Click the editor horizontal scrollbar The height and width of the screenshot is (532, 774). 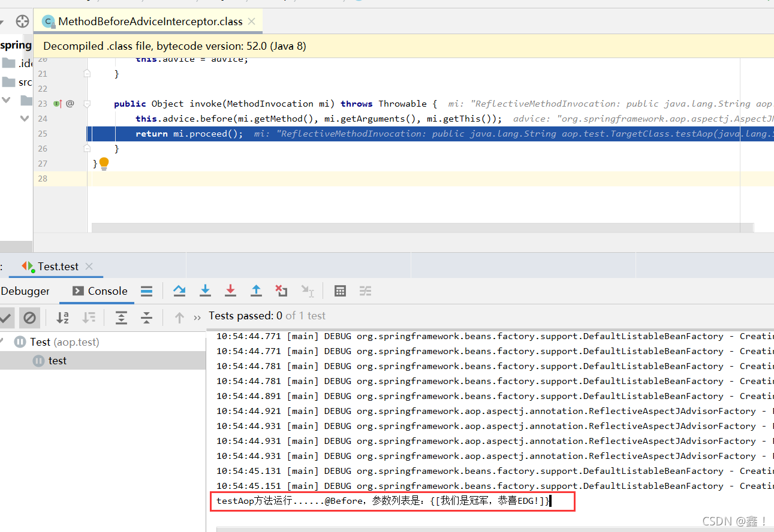pyautogui.click(x=423, y=227)
